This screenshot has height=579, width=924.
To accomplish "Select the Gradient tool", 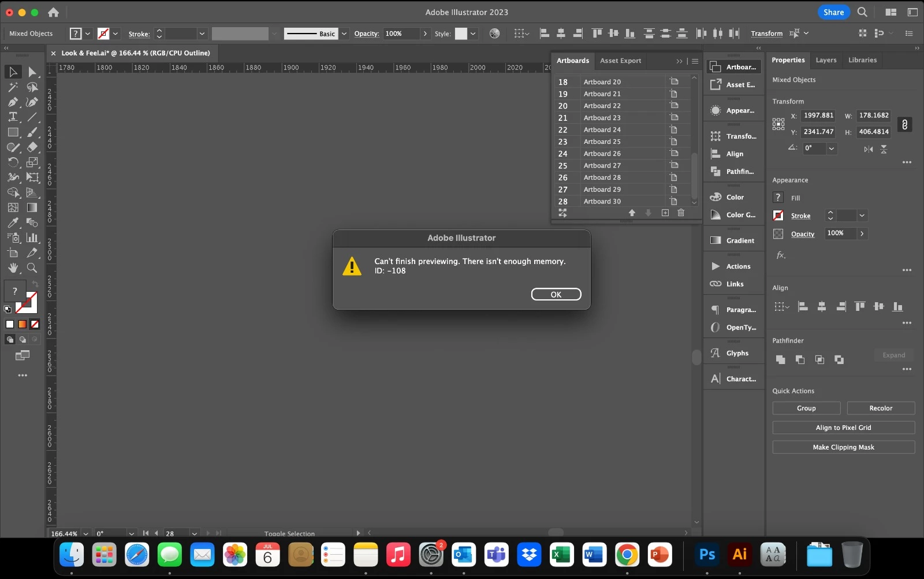I will (32, 207).
